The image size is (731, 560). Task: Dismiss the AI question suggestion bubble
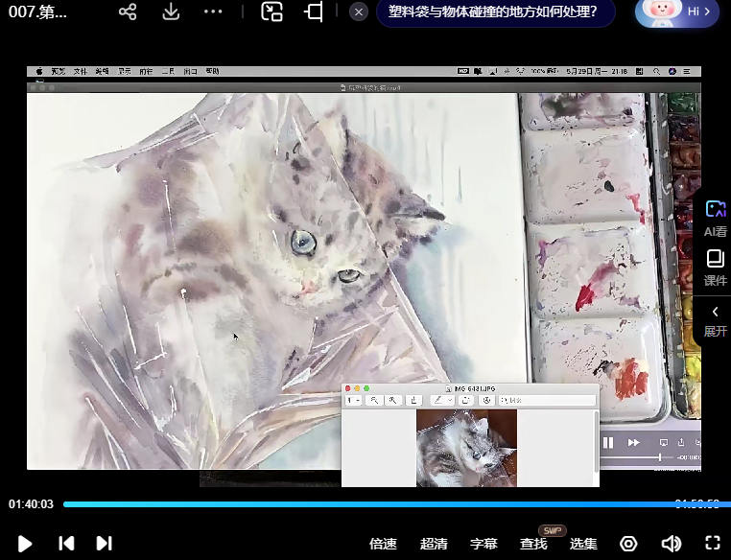click(x=358, y=12)
